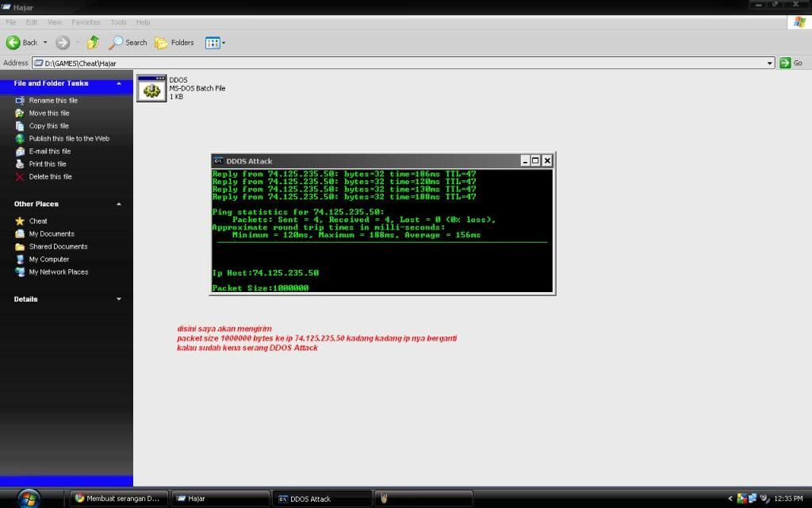This screenshot has width=812, height=508.
Task: Minimize the DDOS Attack console window
Action: [525, 160]
